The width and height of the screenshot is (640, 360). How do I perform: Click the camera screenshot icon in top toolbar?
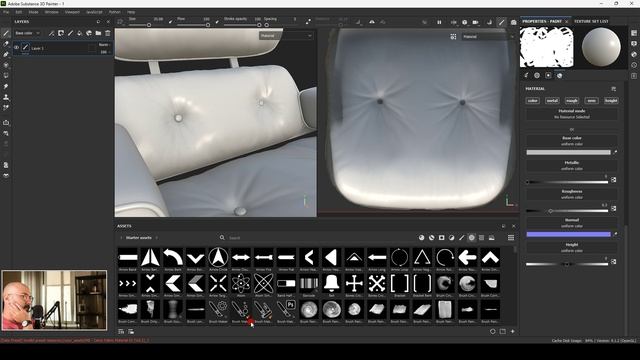tap(513, 22)
